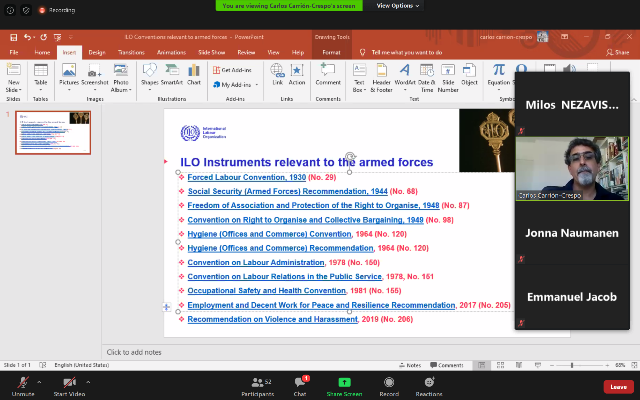Click the Zoom encryption shield icon
Image resolution: width=640 pixels, height=400 pixels.
[x=26, y=10]
